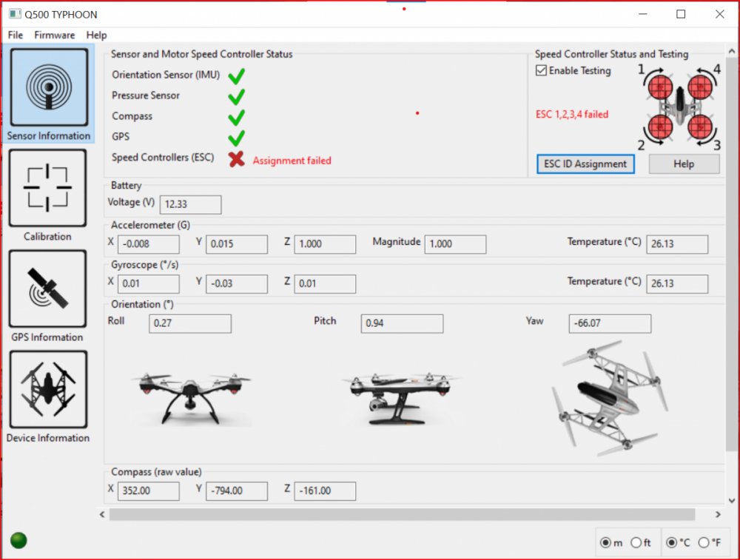Click the vertical scrollbar up arrow
740x560 pixels.
732,50
